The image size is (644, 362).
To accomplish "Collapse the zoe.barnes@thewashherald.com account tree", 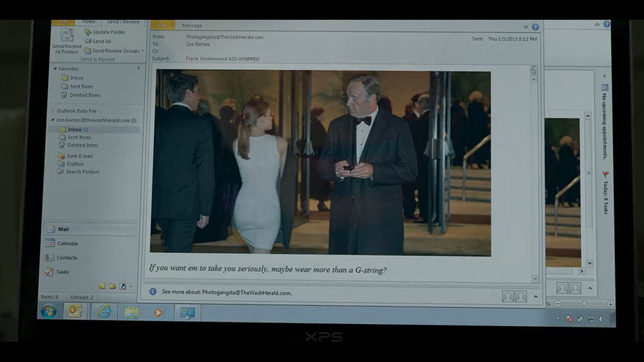I will pos(53,120).
